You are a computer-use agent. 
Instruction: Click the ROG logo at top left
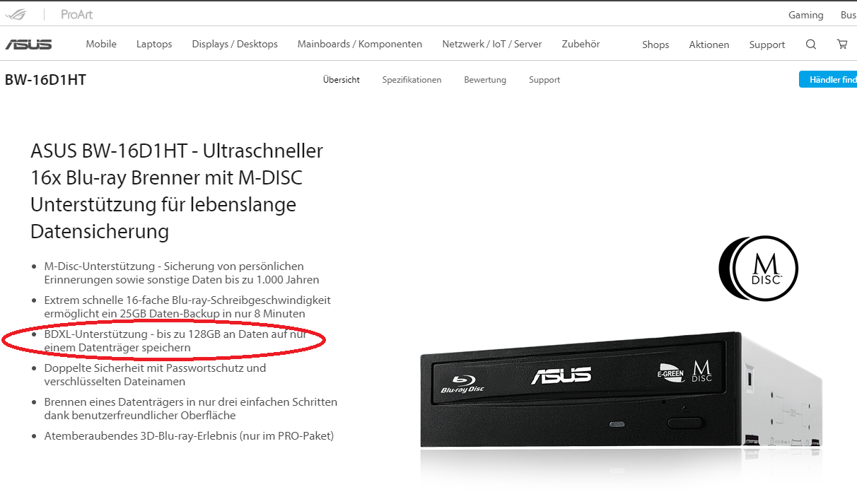pos(19,14)
